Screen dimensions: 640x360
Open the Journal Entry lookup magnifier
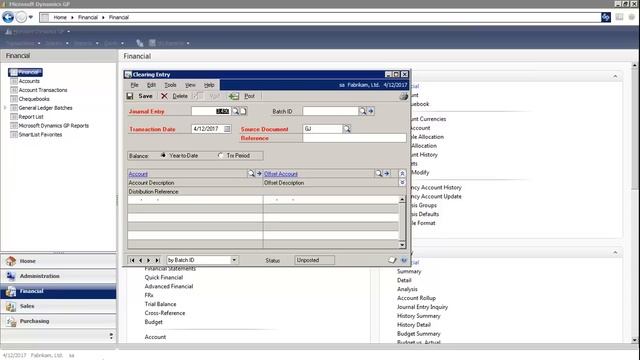[236, 111]
